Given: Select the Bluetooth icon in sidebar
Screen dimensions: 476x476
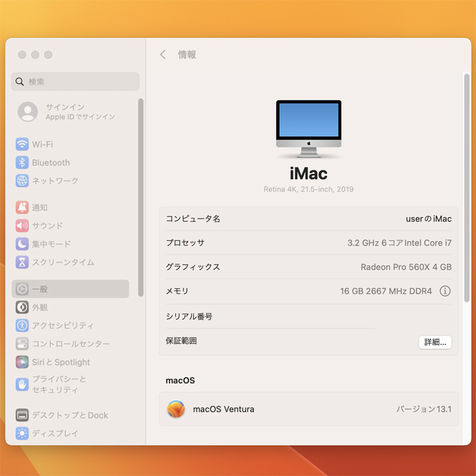Looking at the screenshot, I should point(22,162).
